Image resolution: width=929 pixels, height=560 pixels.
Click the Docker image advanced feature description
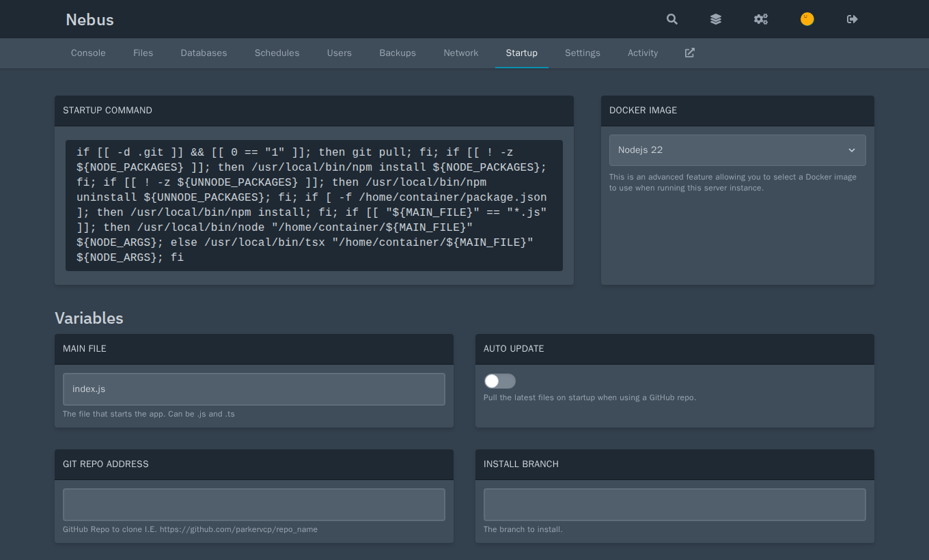[733, 182]
